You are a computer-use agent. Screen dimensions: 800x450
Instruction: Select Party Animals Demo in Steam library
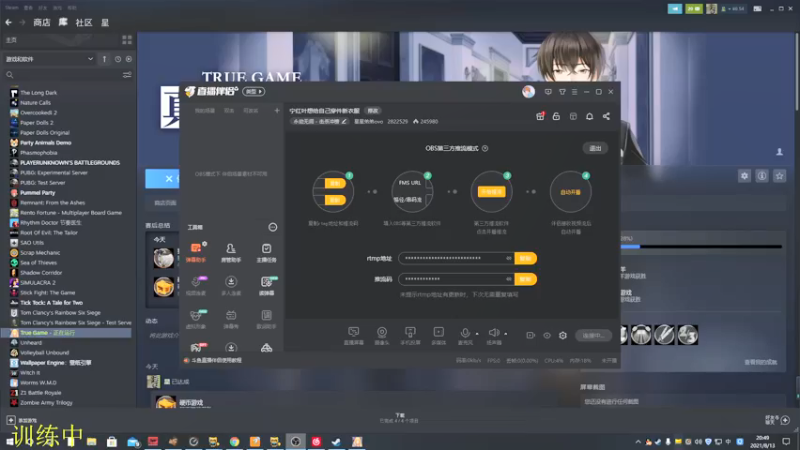[x=45, y=143]
